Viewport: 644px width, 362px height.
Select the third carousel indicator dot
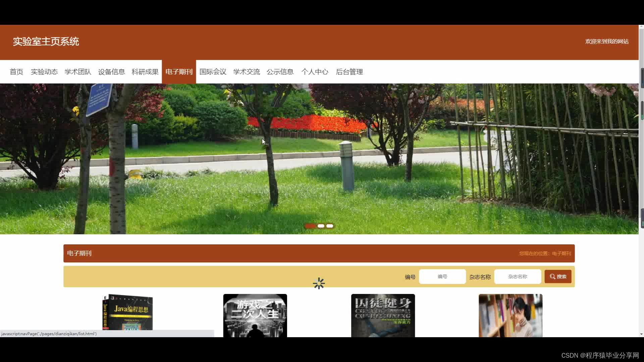(330, 226)
